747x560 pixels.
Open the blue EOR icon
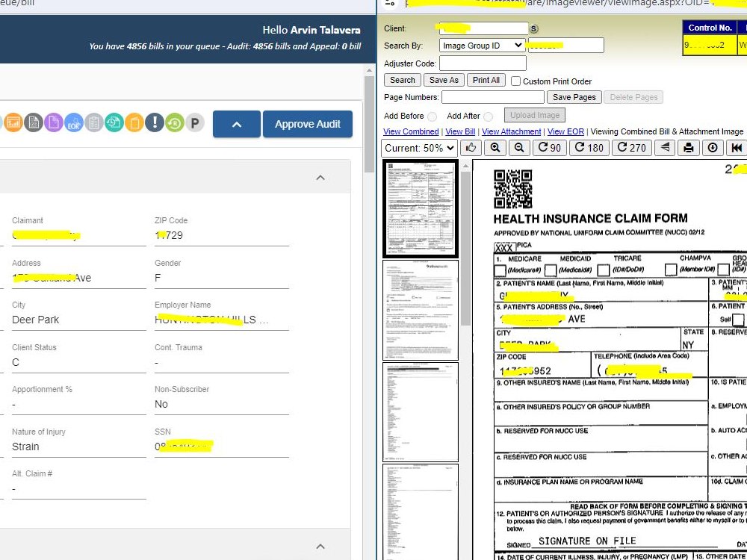click(x=74, y=123)
